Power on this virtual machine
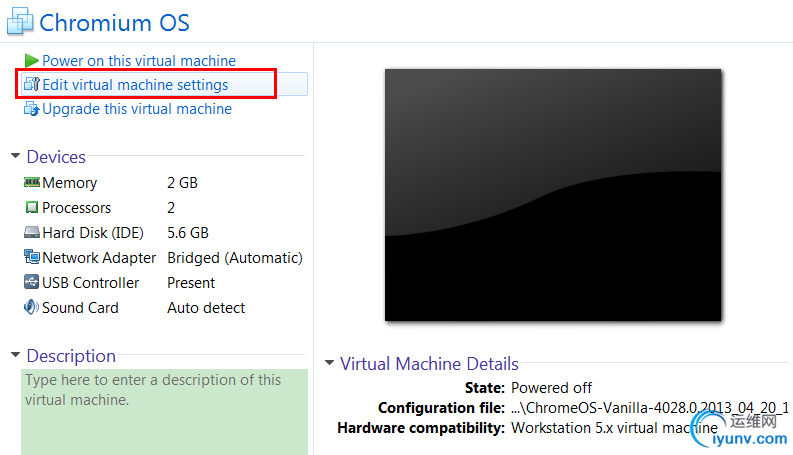The width and height of the screenshot is (793, 455). pos(139,61)
